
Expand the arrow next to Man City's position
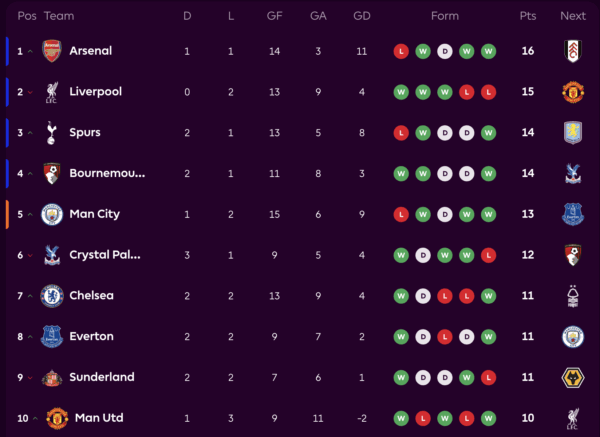(30, 215)
